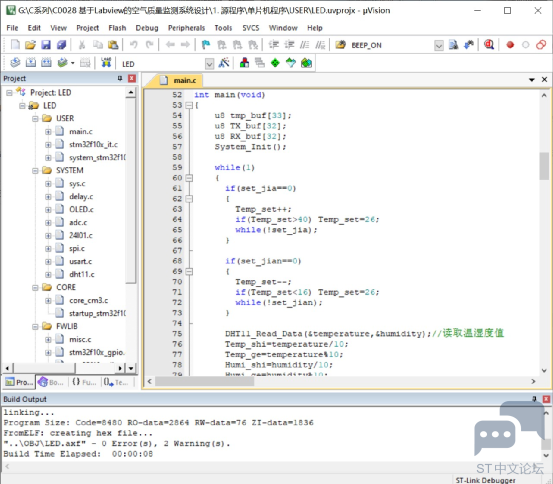Click the Manage Run-Time Environment green diamond

(x=275, y=63)
